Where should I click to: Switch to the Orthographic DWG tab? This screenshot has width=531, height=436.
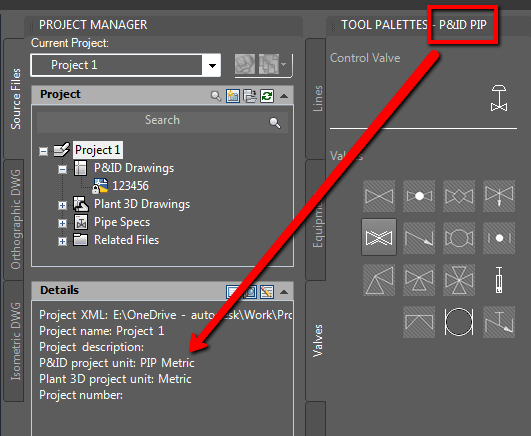pos(14,219)
